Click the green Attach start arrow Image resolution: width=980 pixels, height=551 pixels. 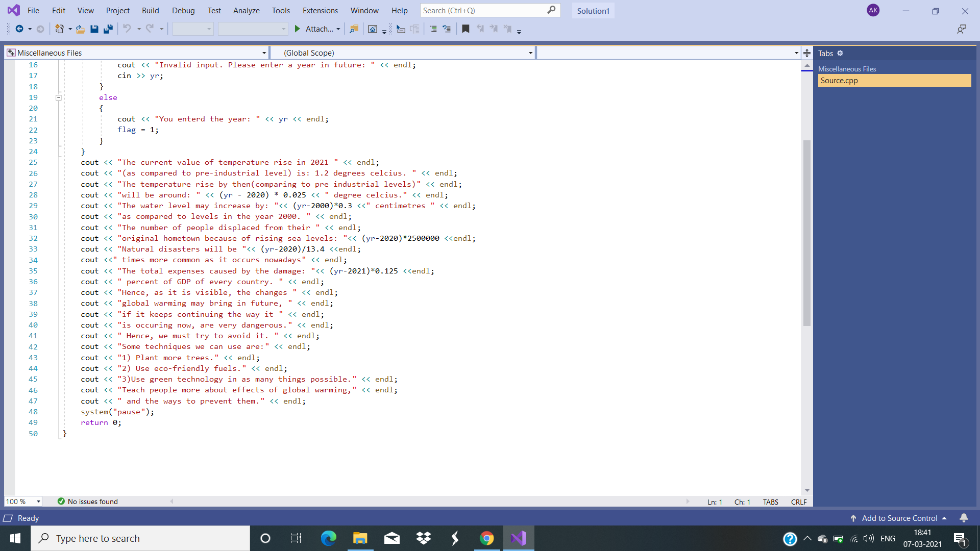pyautogui.click(x=298, y=29)
